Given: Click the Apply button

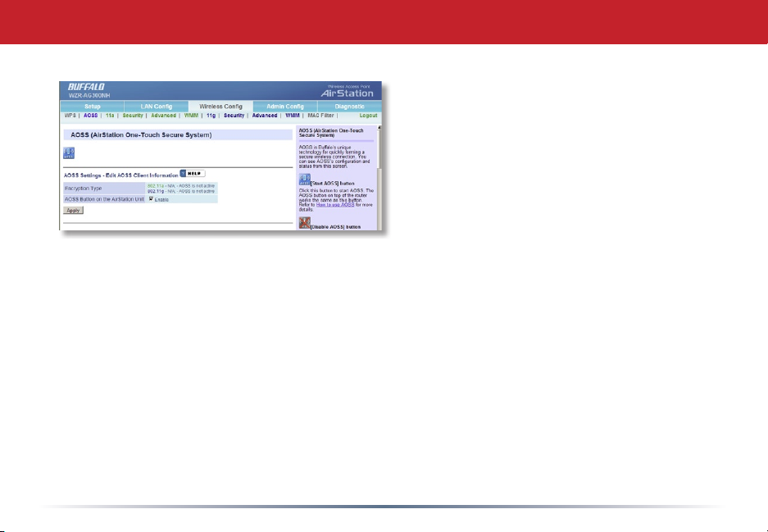Looking at the screenshot, I should [74, 210].
